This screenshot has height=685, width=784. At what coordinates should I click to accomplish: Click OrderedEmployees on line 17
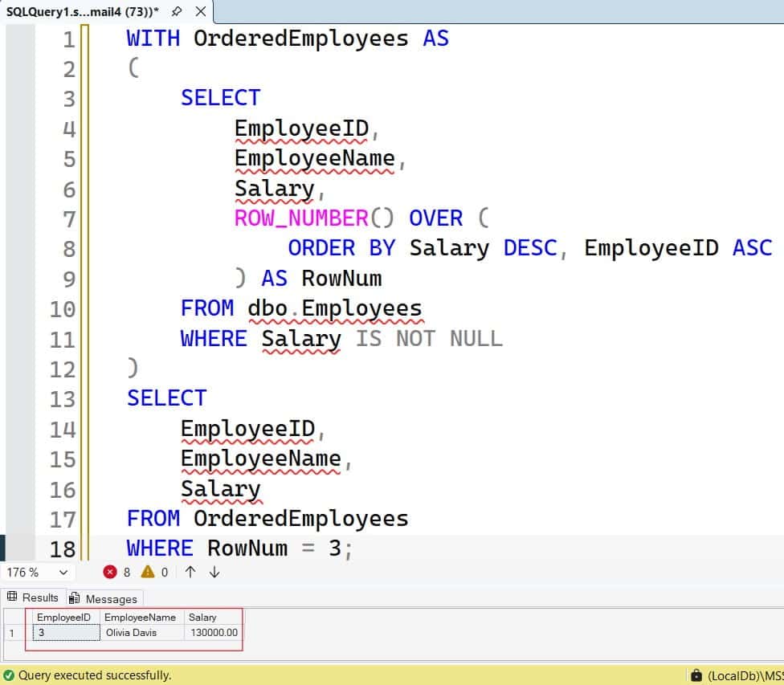[301, 519]
